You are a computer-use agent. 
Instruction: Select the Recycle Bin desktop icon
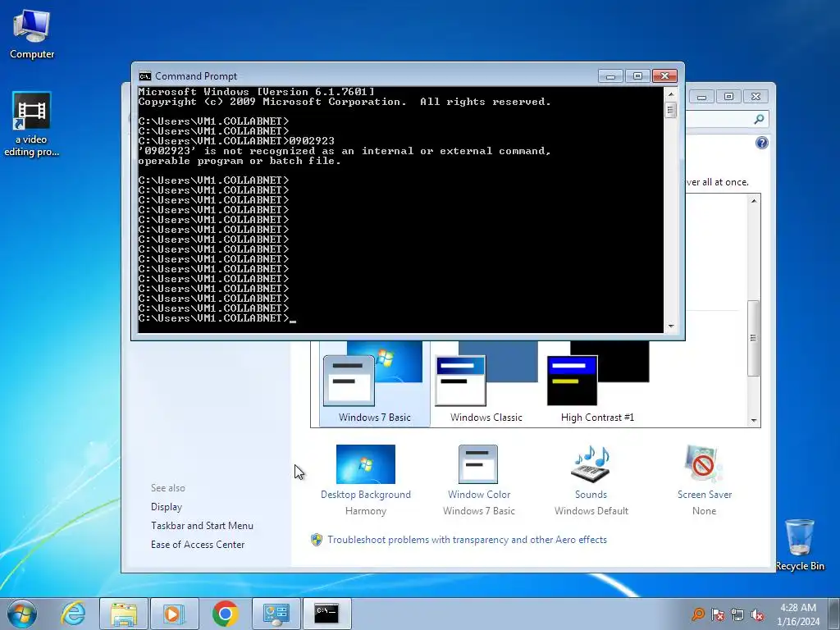click(x=800, y=545)
